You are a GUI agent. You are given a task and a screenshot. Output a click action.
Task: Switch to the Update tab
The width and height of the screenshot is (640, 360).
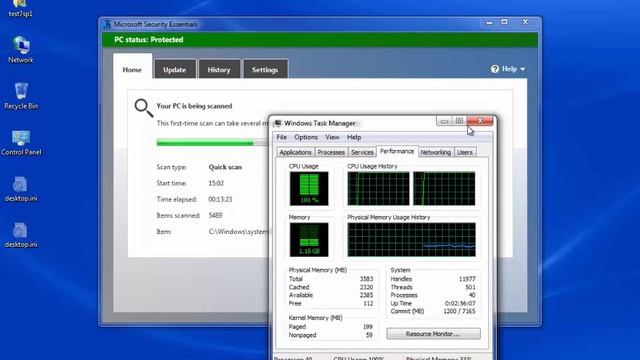click(175, 69)
